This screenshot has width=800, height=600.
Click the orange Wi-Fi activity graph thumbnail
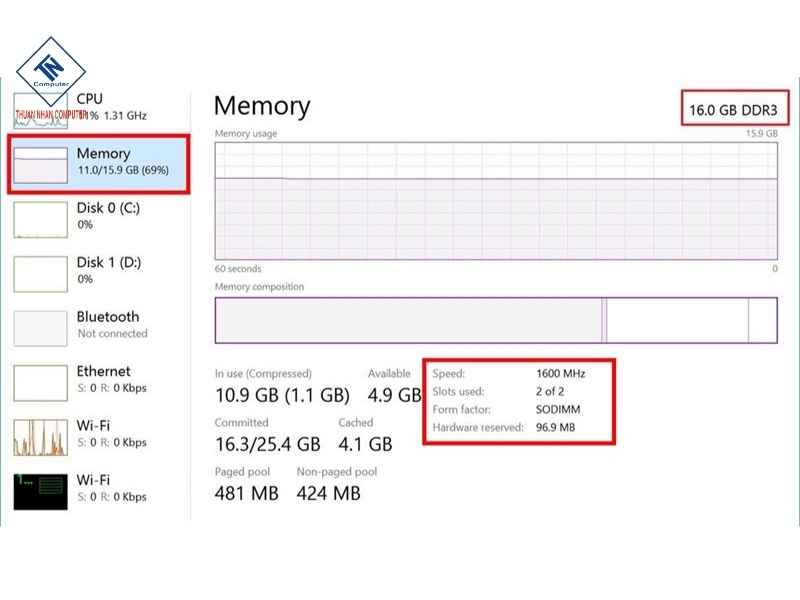(x=41, y=437)
